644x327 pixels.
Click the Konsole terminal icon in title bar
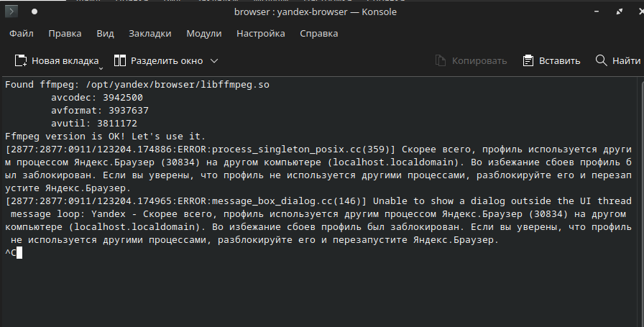coord(11,11)
